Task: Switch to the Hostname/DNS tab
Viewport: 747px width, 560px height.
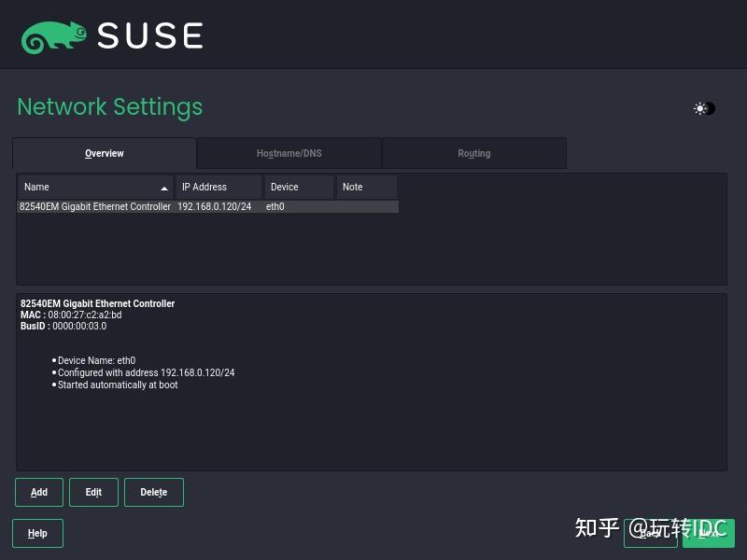Action: 289,153
